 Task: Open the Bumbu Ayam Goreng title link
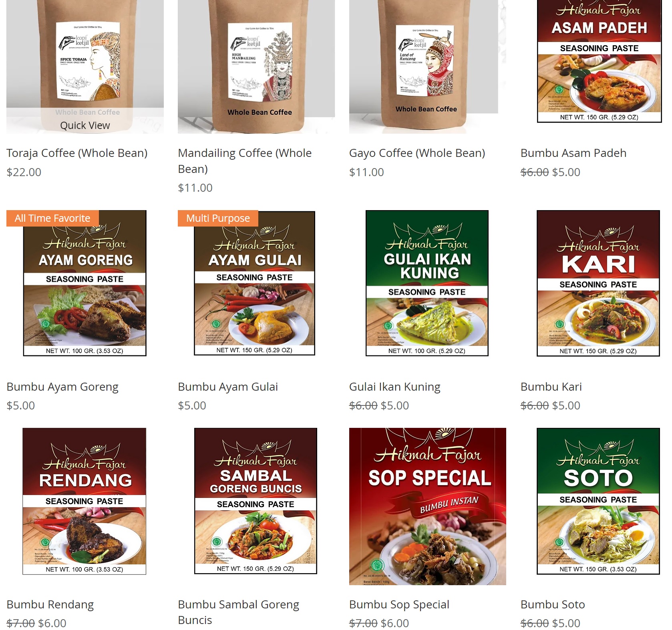pyautogui.click(x=62, y=387)
